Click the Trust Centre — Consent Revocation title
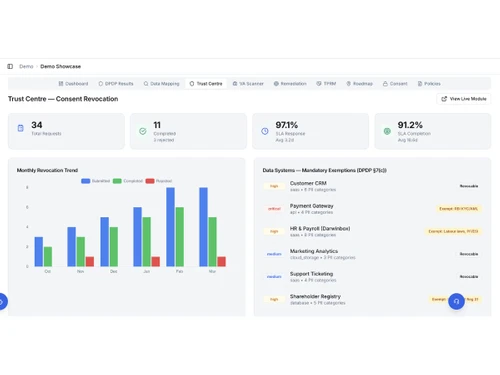Screen dimensions: 500x375 63,99
